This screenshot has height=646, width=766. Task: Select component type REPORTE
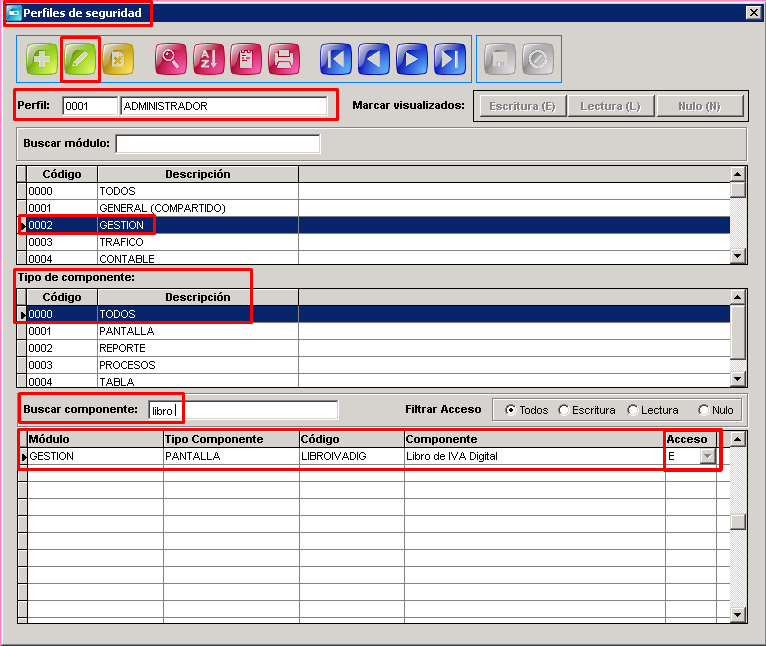click(373, 348)
